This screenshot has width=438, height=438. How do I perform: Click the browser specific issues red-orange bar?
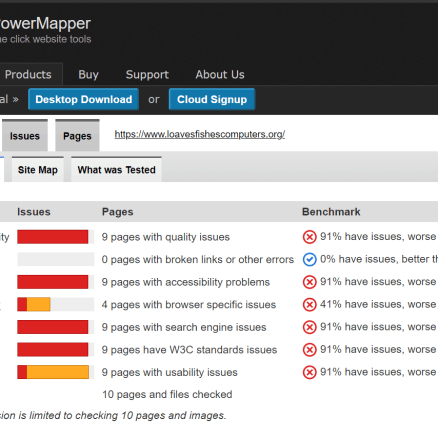click(34, 305)
